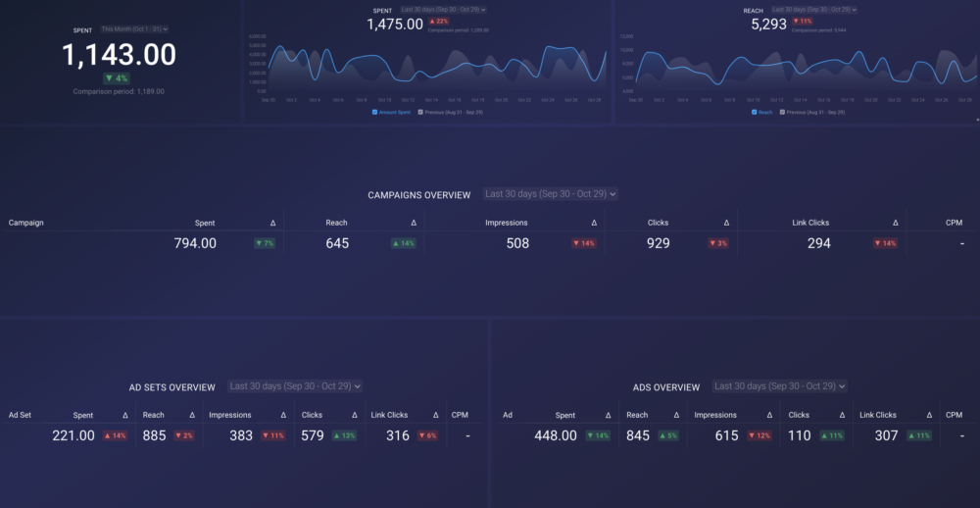Click the 5,293 reach value
The width and height of the screenshot is (980, 508).
pyautogui.click(x=768, y=25)
